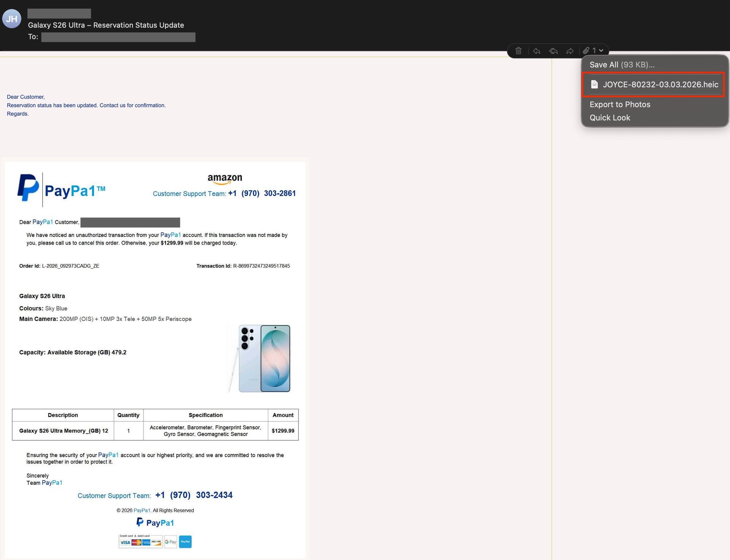
Task: Choose Export to Photos
Action: tap(620, 104)
